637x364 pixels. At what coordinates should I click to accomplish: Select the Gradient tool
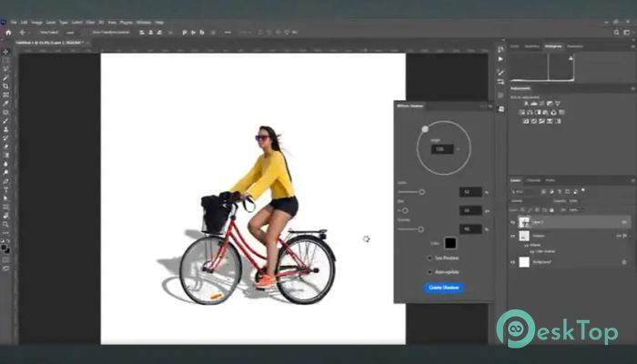point(5,156)
